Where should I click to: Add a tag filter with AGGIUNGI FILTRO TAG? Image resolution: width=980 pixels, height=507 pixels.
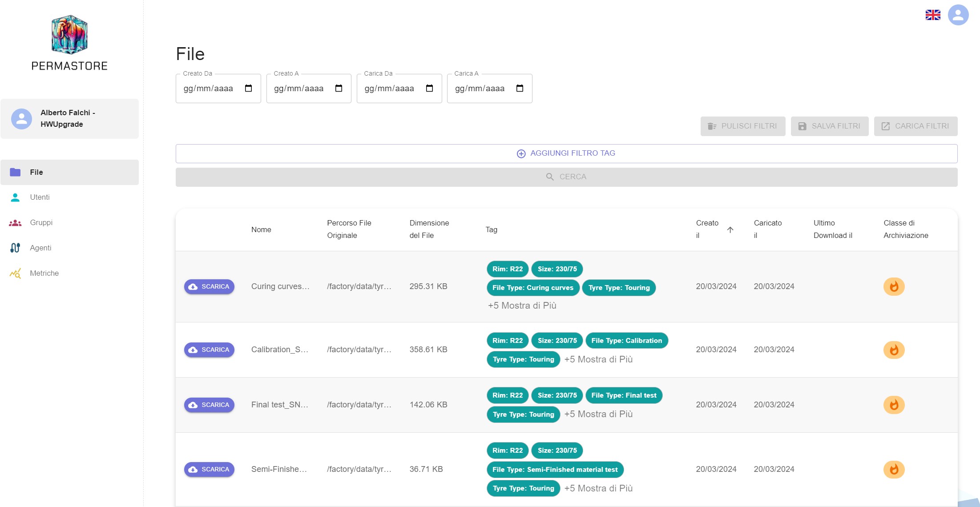coord(566,153)
